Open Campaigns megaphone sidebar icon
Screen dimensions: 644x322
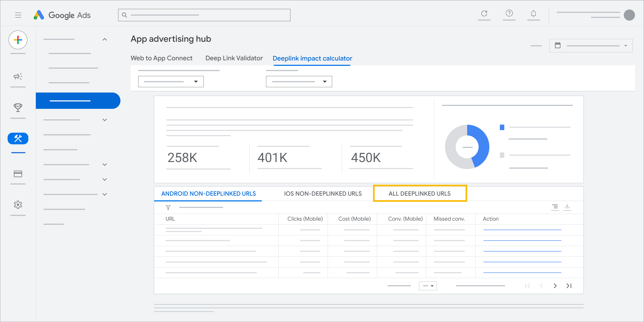18,76
